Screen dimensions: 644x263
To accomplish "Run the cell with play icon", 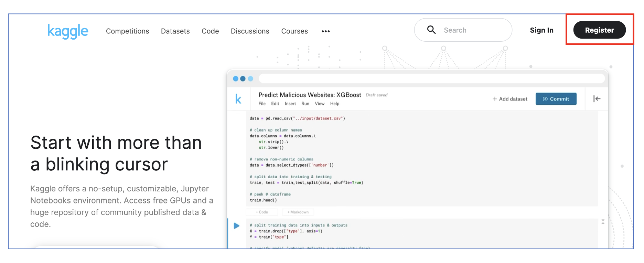I will 236,226.
